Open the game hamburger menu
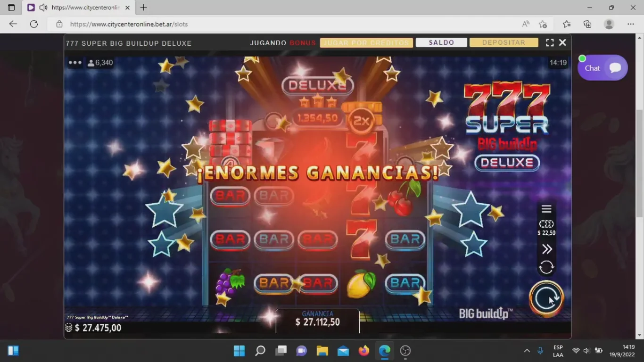 [546, 209]
